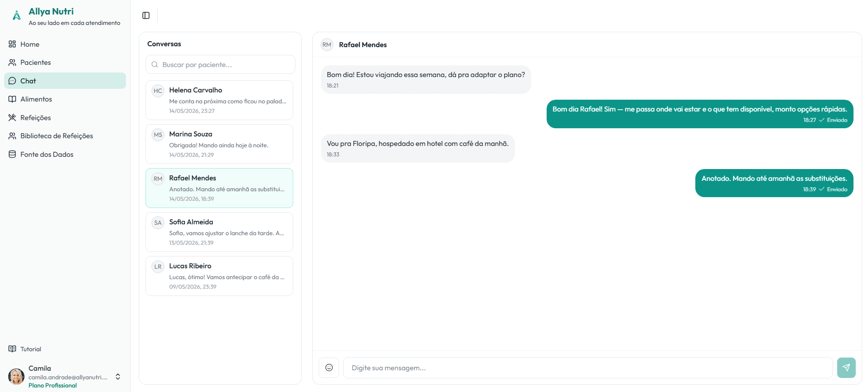The width and height of the screenshot is (868, 392).
Task: Click the HC avatar of Helena Carvalho
Action: (158, 91)
